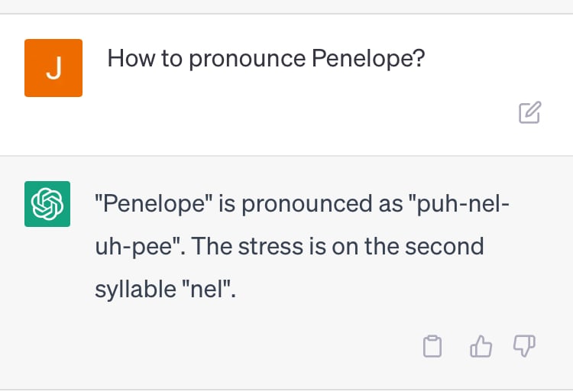Screen dimensions: 573x392
Task: Click the quoted "Penelope" in the response
Action: click(154, 204)
